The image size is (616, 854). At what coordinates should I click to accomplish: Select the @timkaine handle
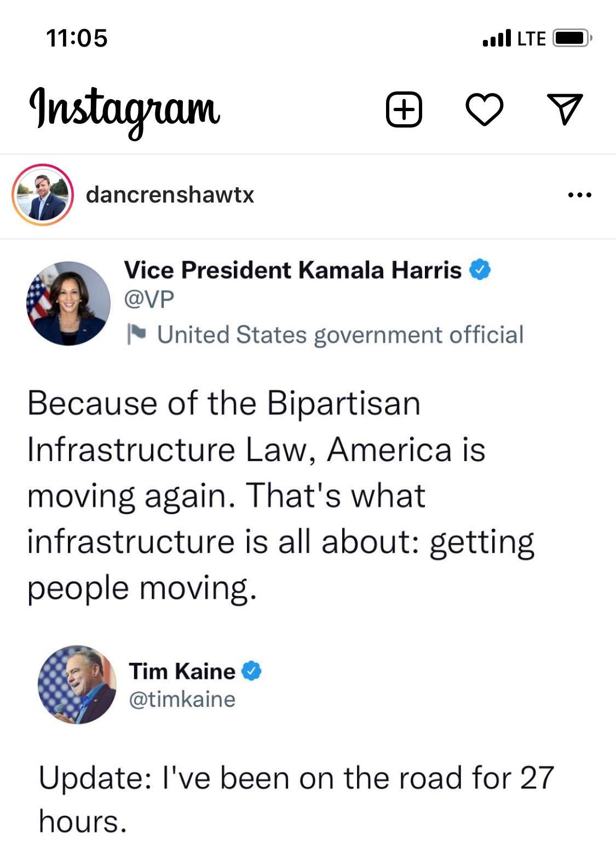click(x=182, y=699)
